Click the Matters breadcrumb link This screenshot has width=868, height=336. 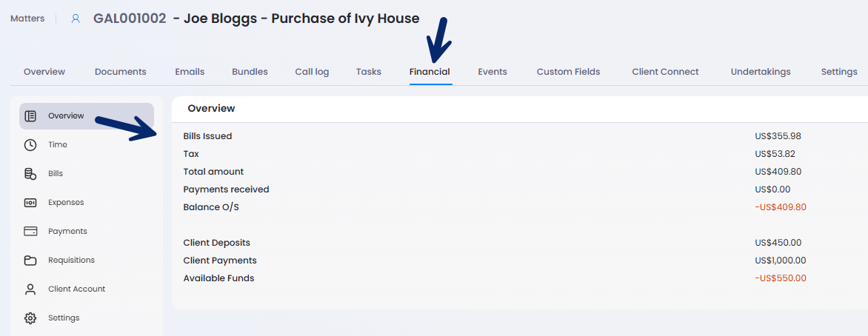[27, 19]
